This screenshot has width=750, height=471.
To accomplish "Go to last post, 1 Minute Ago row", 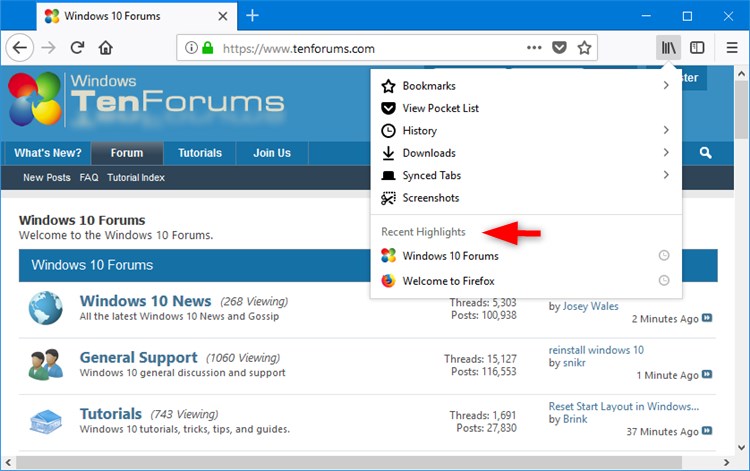I will [707, 374].
